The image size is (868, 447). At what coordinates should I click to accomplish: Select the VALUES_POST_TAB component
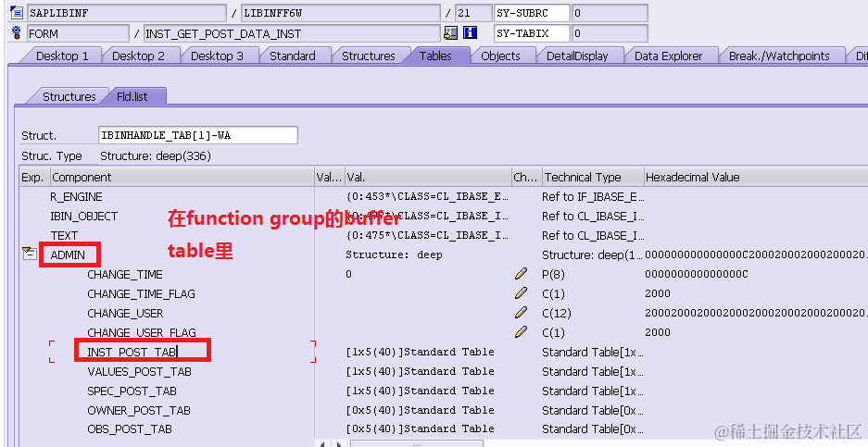pyautogui.click(x=140, y=371)
